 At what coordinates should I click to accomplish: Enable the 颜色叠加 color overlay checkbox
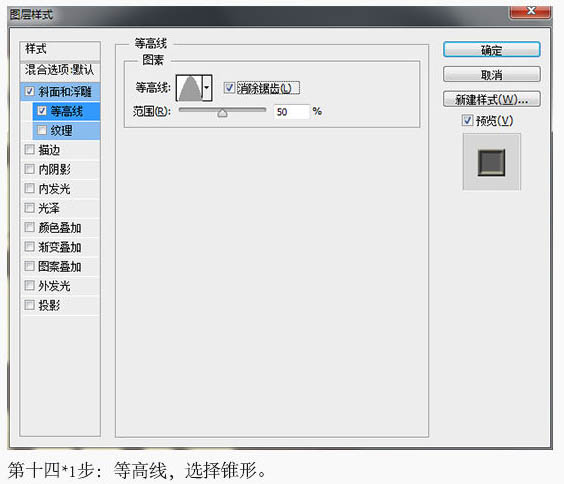(x=29, y=227)
